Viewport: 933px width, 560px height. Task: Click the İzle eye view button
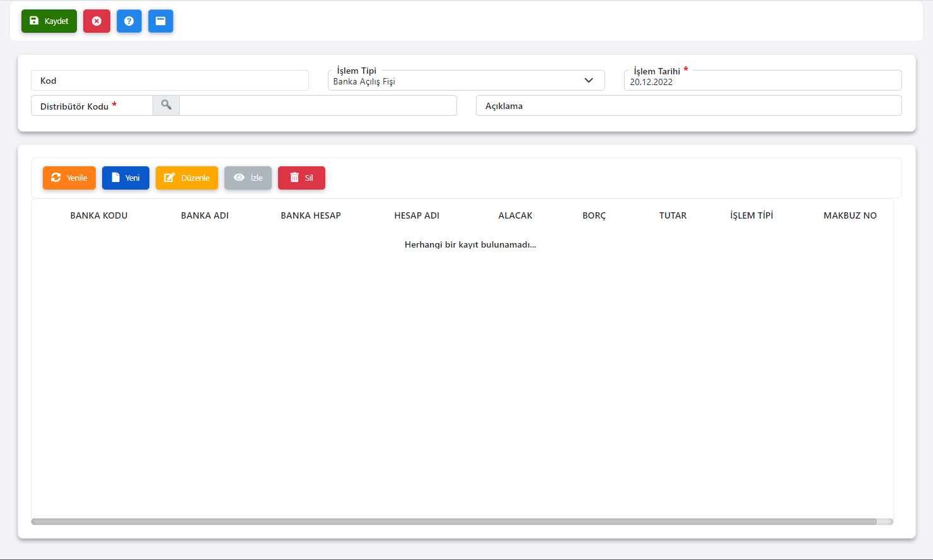tap(248, 178)
